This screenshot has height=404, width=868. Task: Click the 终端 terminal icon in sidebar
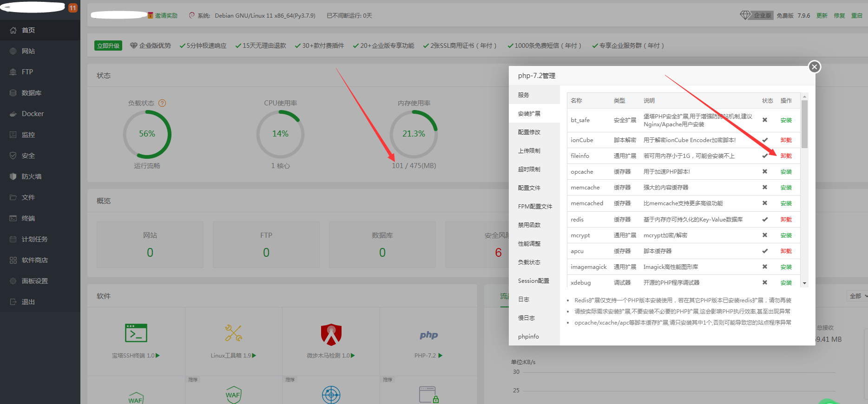(13, 218)
